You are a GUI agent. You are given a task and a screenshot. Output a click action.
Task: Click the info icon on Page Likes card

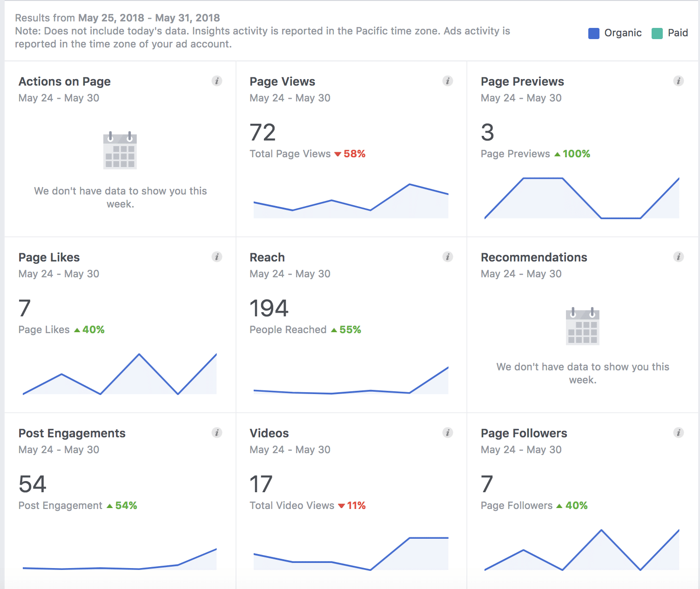216,256
